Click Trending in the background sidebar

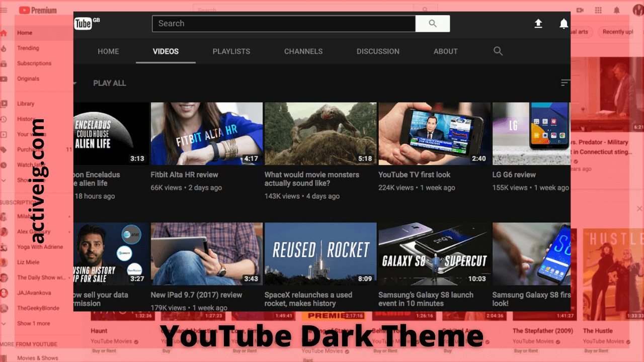[x=28, y=48]
